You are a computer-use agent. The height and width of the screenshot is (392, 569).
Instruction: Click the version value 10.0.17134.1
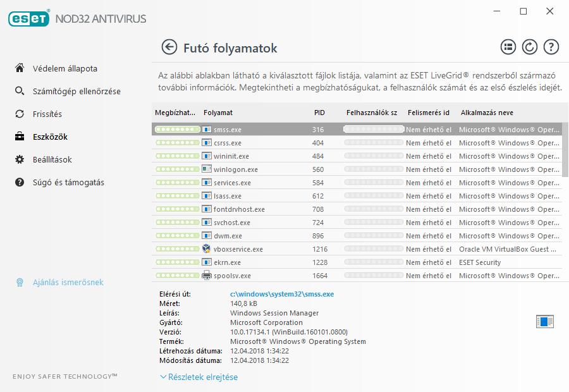click(x=289, y=332)
